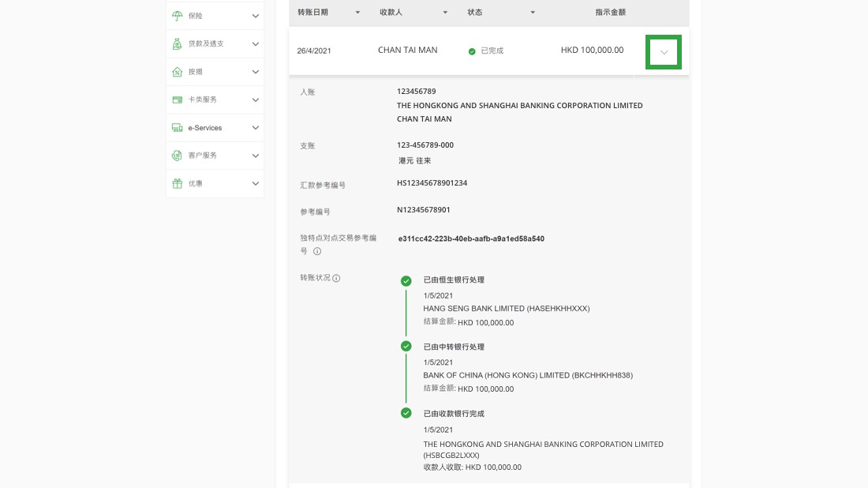
Task: Expand the 优惠 menu chevron
Action: [255, 183]
